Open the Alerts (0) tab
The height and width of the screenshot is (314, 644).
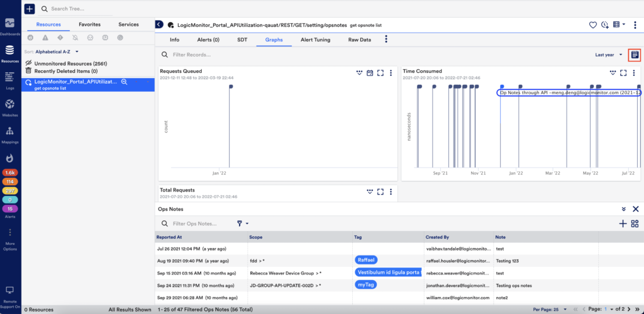(208, 40)
